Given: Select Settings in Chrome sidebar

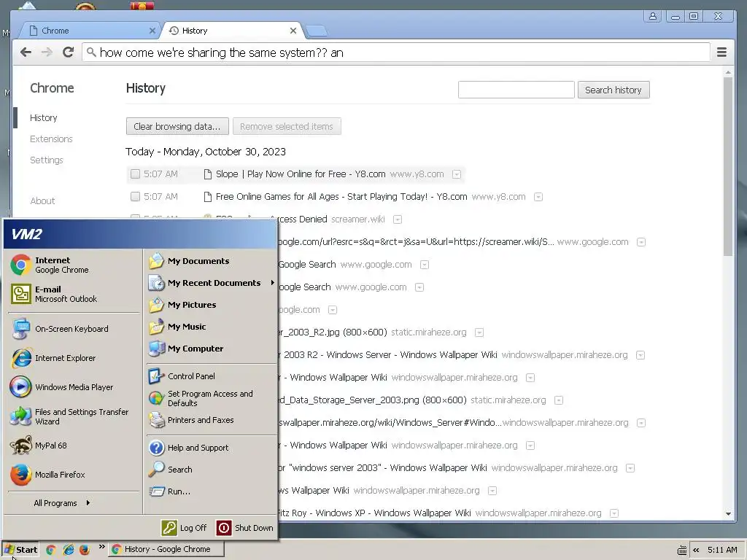Looking at the screenshot, I should pos(46,160).
